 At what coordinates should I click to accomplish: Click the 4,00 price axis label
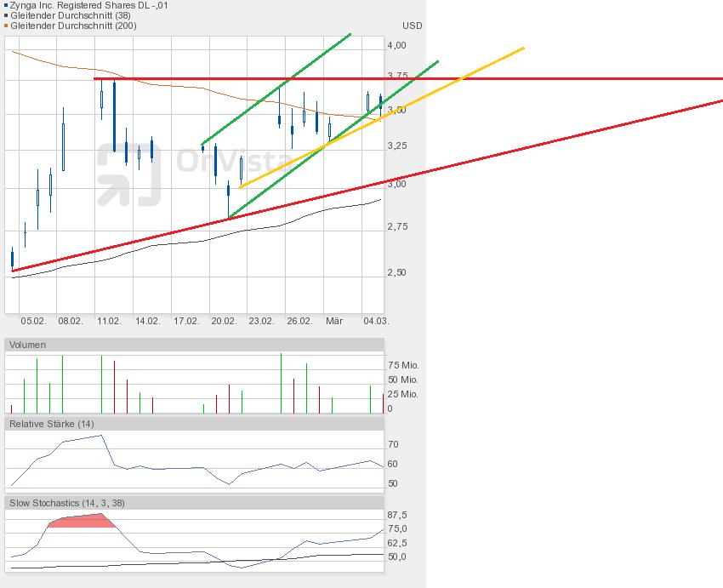click(396, 45)
